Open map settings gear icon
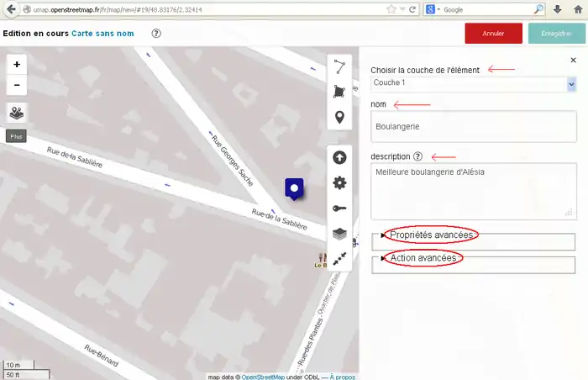The image size is (588, 380). pos(339,182)
